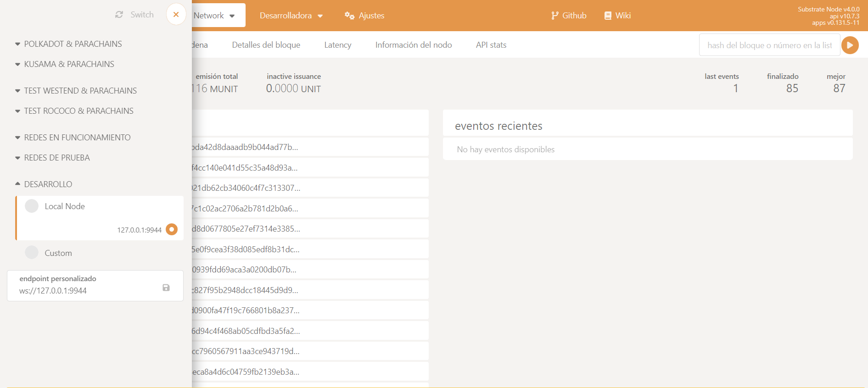Select the Custom endpoint entry
868x388 pixels.
100,253
